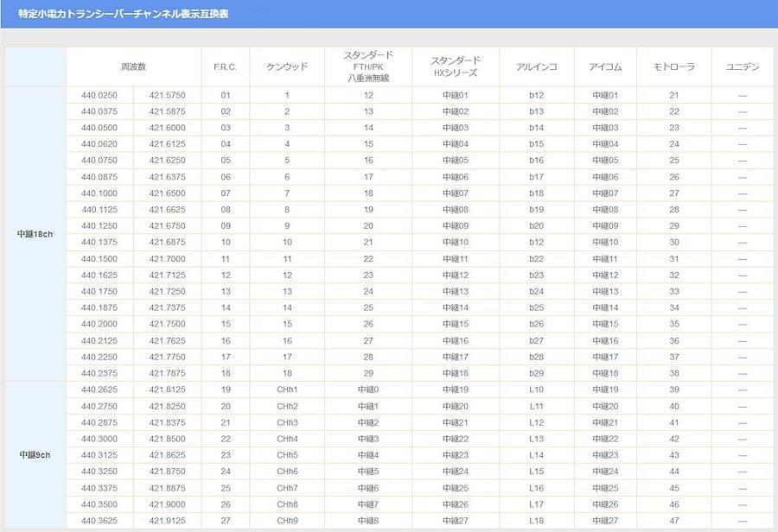Click the アイコム column header
778x532 pixels.
[605, 66]
